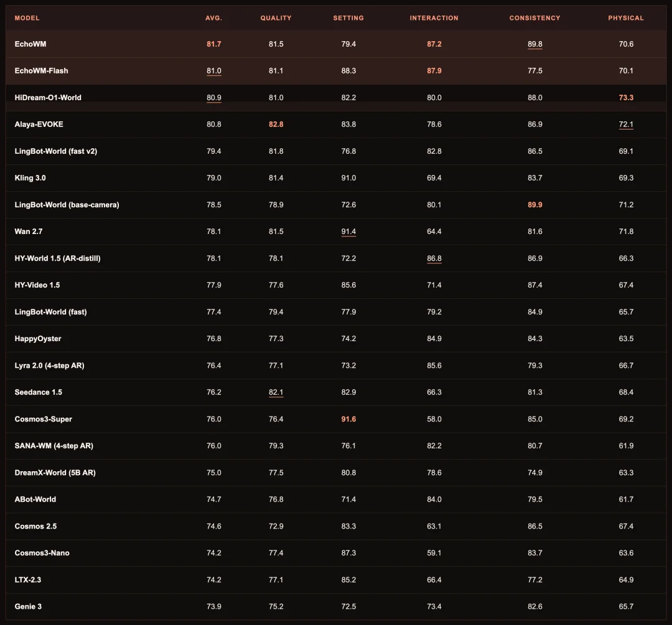Click EchoWM consistency score 89.8

click(x=535, y=44)
